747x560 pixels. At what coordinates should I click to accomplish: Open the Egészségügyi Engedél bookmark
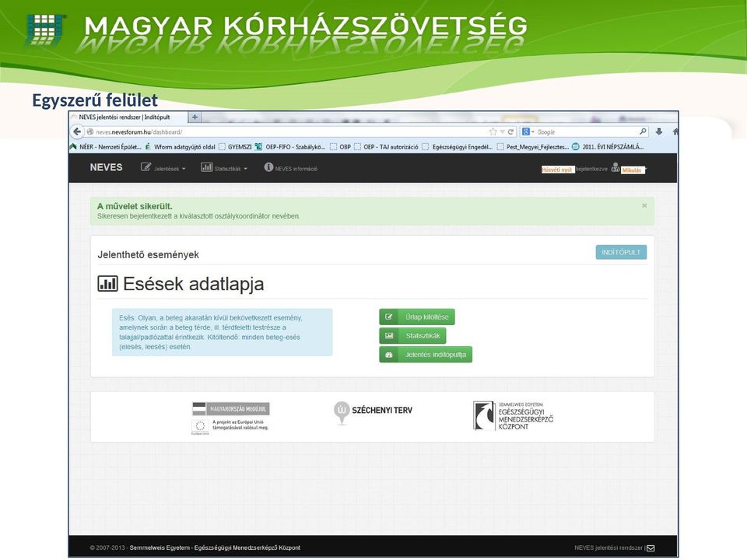click(x=458, y=147)
